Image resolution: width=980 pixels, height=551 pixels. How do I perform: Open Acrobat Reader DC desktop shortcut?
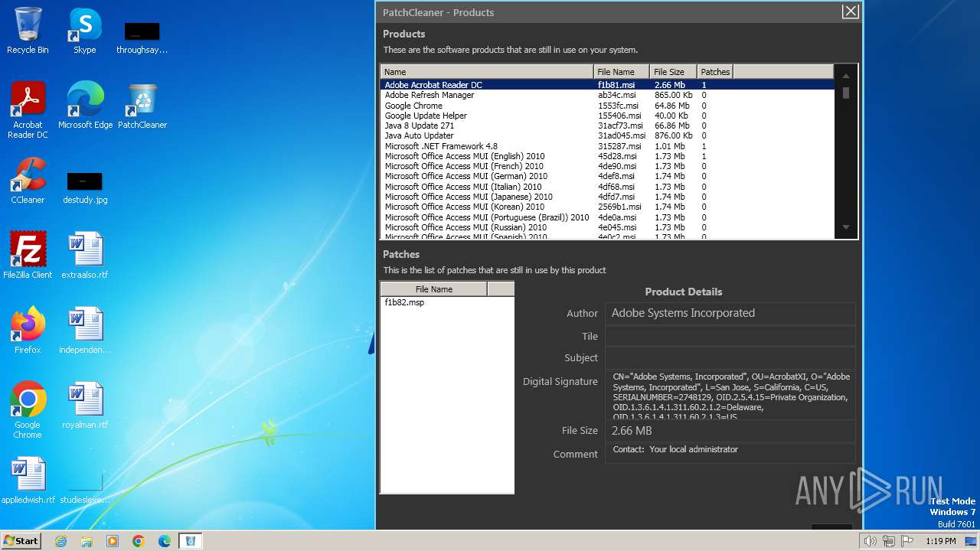pyautogui.click(x=28, y=110)
